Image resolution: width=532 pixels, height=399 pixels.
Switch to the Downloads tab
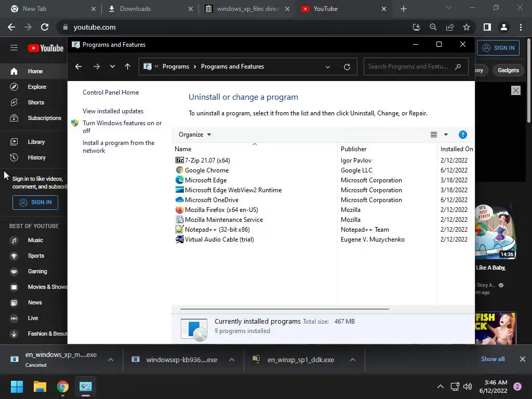tap(150, 9)
